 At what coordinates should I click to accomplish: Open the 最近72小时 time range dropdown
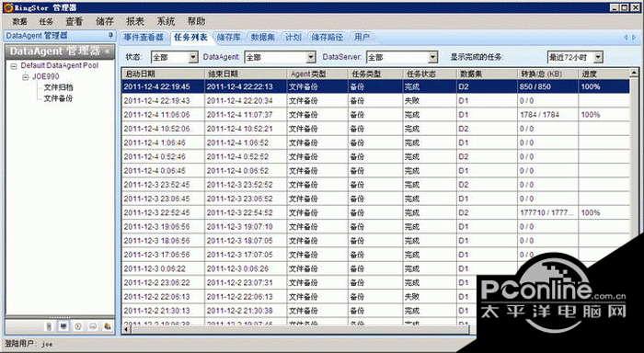pyautogui.click(x=598, y=58)
